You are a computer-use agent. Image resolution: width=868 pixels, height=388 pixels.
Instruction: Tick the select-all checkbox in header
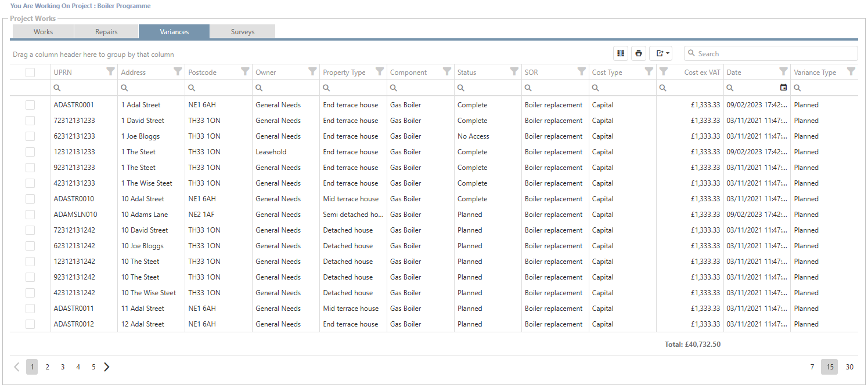[30, 72]
